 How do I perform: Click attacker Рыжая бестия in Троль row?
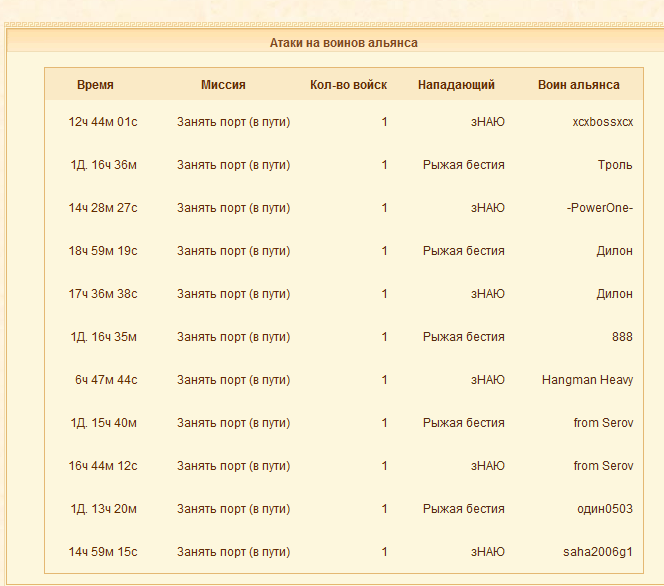pos(463,165)
